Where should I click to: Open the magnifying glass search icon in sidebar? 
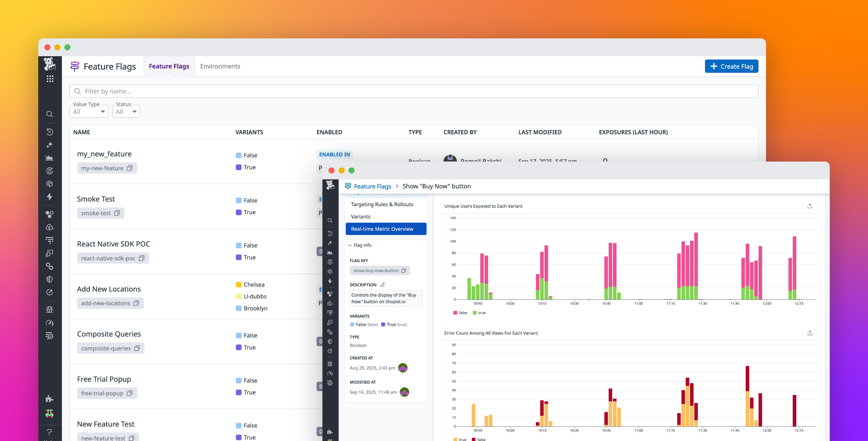pos(50,114)
